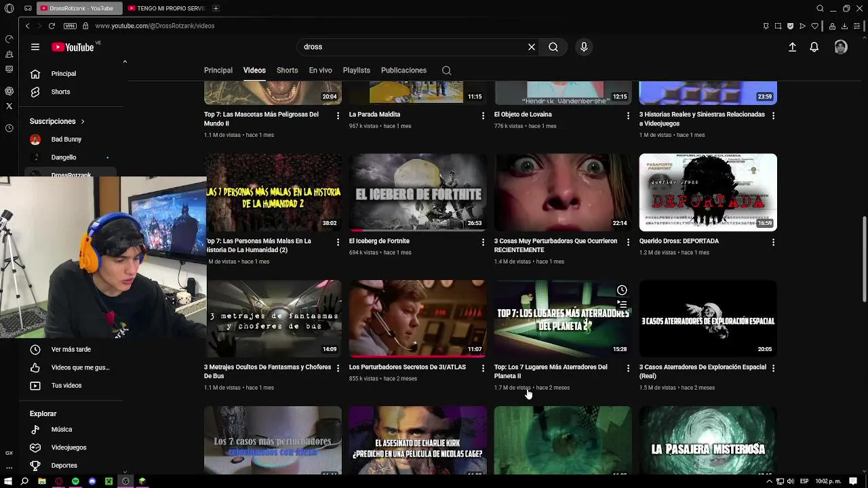This screenshot has height=488, width=868.
Task: Open Tus videos in sidebar
Action: pyautogui.click(x=71, y=386)
